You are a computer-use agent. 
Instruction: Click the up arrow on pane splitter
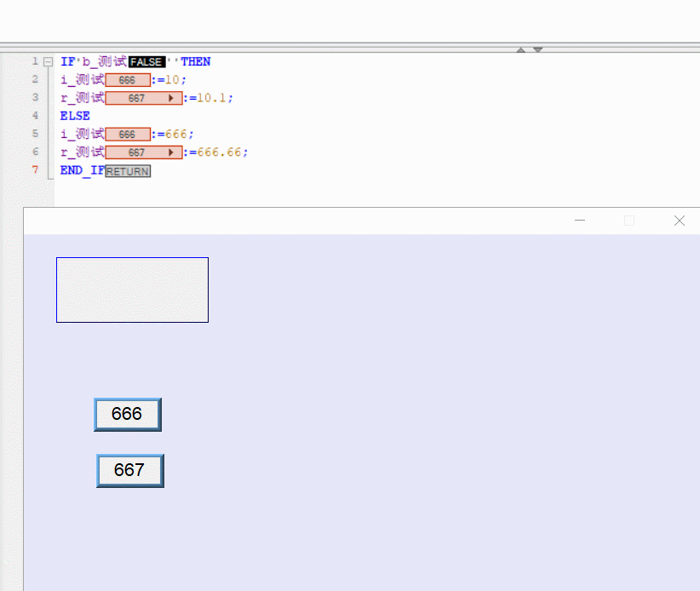[521, 50]
